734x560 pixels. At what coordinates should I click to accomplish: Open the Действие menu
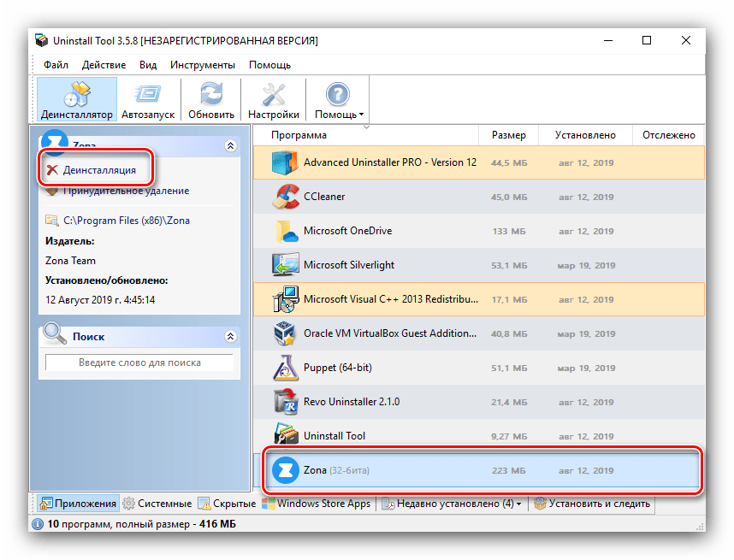click(104, 65)
